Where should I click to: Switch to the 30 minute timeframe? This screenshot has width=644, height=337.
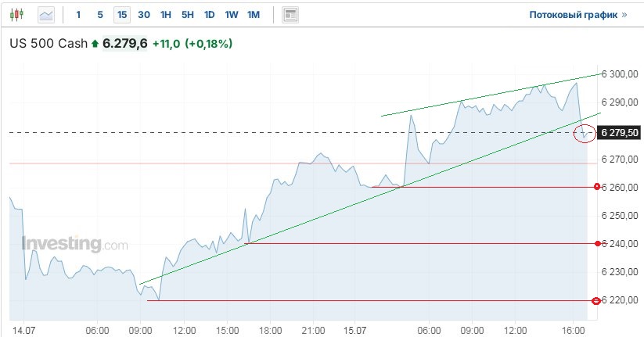(x=144, y=15)
